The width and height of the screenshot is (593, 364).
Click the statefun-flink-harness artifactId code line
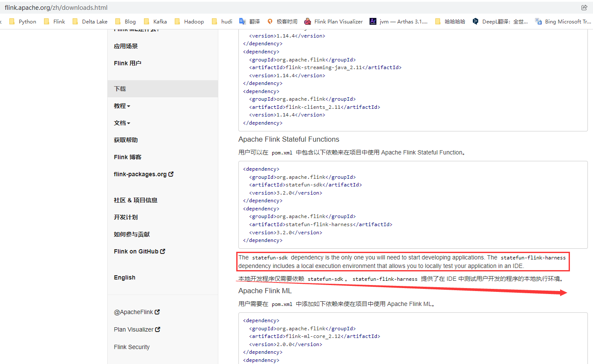[320, 224]
